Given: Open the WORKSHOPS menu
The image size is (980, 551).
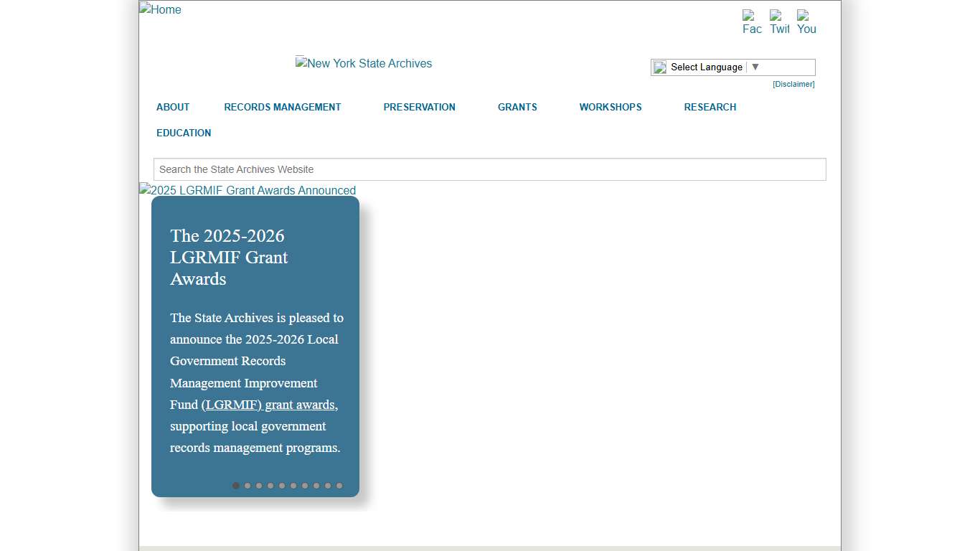Looking at the screenshot, I should [611, 107].
